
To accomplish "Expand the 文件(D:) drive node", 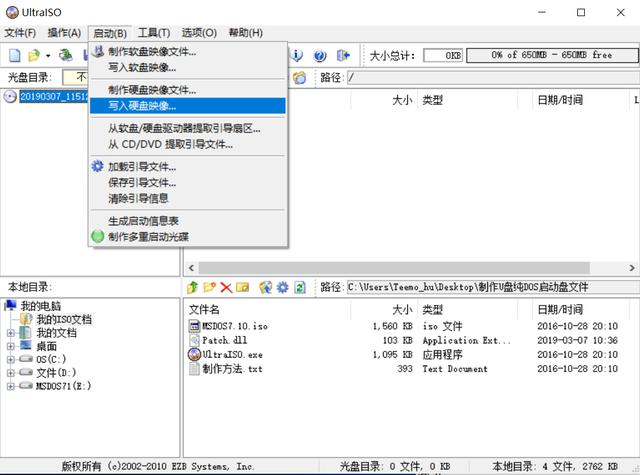I will pos(11,373).
